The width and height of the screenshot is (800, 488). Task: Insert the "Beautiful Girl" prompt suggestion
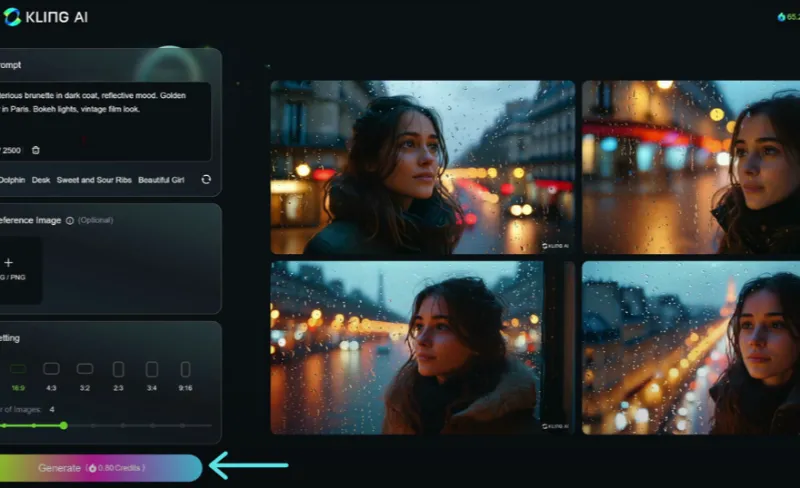(163, 179)
